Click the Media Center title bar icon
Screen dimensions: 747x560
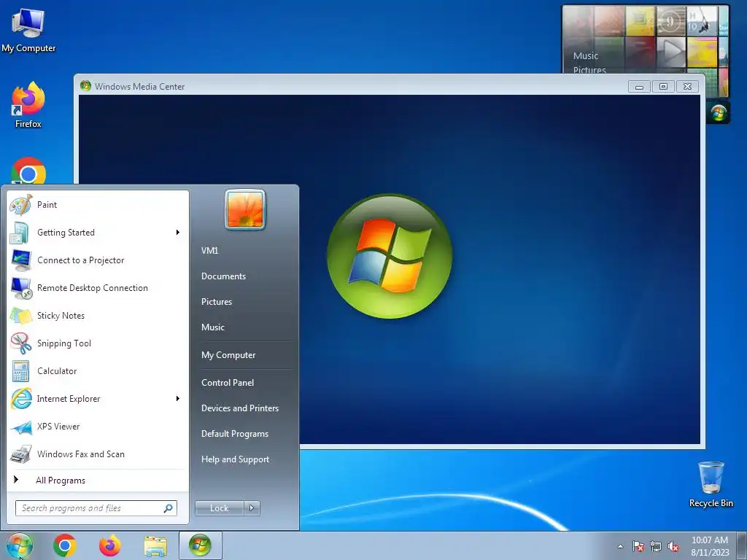[x=86, y=86]
